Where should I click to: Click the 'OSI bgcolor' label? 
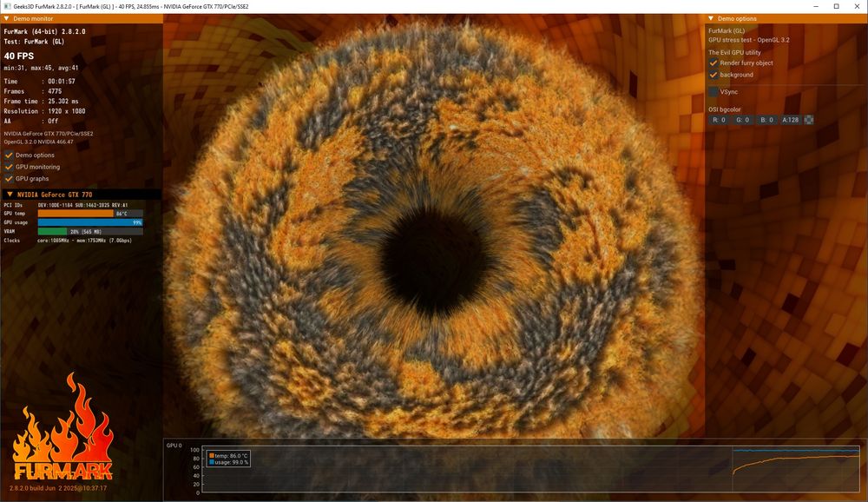[x=725, y=109]
